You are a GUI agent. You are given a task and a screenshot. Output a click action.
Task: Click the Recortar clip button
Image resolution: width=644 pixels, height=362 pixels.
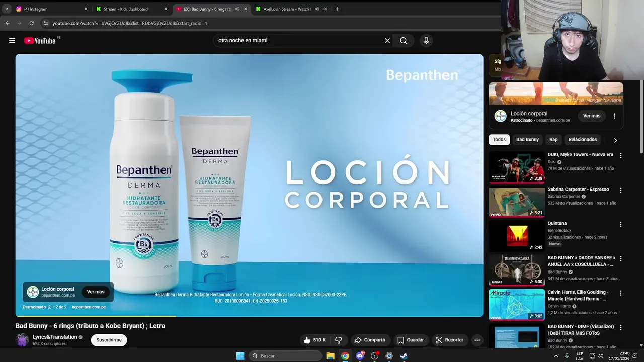(449, 340)
